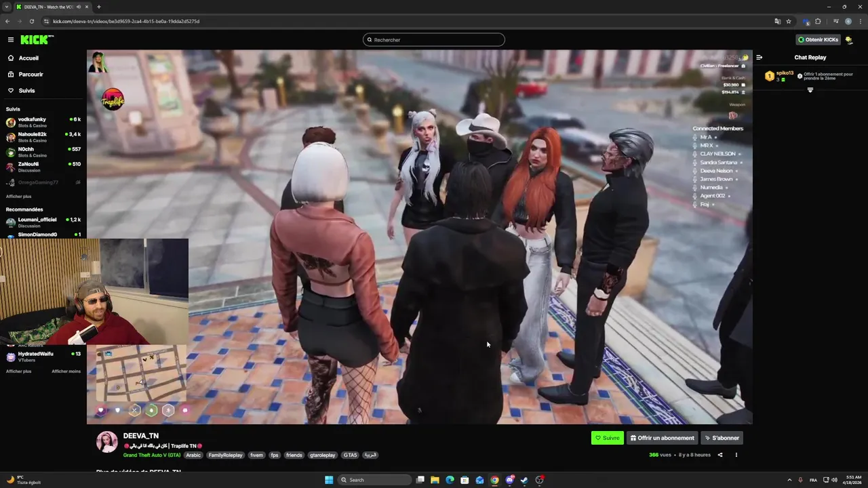Open recommended channel SimonDiamondG

point(43,235)
